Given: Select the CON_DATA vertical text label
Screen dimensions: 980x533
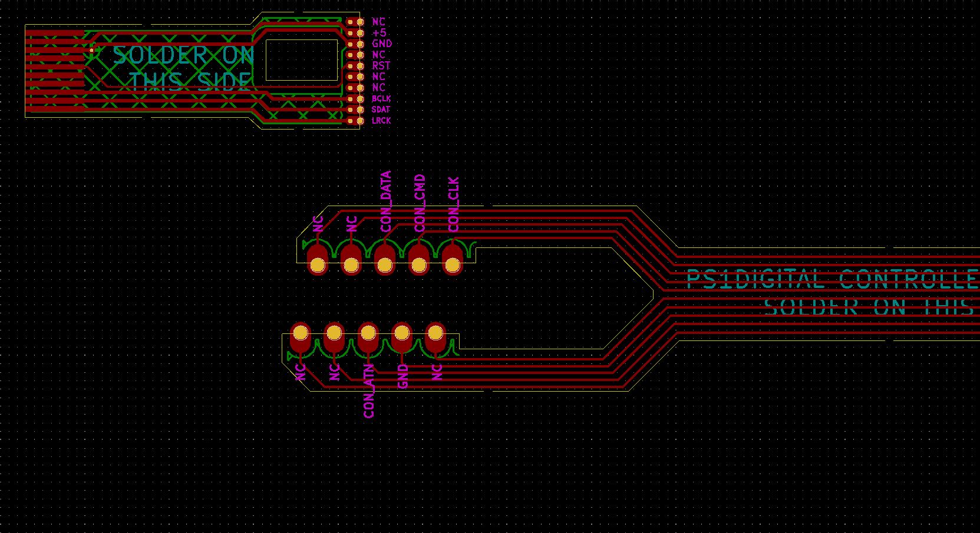Looking at the screenshot, I should tap(386, 201).
